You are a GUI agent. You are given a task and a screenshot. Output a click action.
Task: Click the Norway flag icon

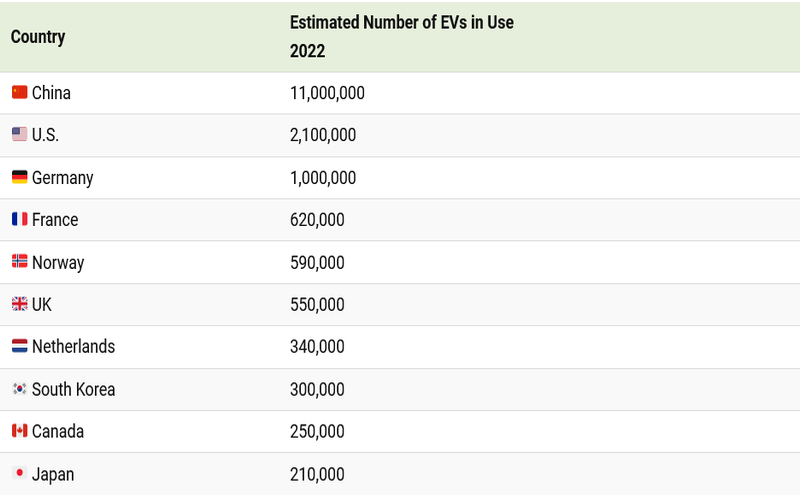(19, 262)
